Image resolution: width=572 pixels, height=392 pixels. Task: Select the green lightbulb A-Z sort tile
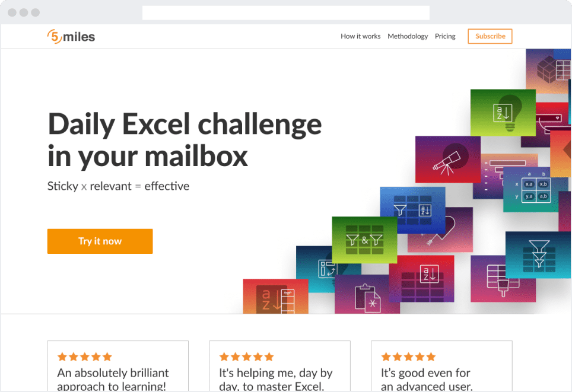click(503, 112)
